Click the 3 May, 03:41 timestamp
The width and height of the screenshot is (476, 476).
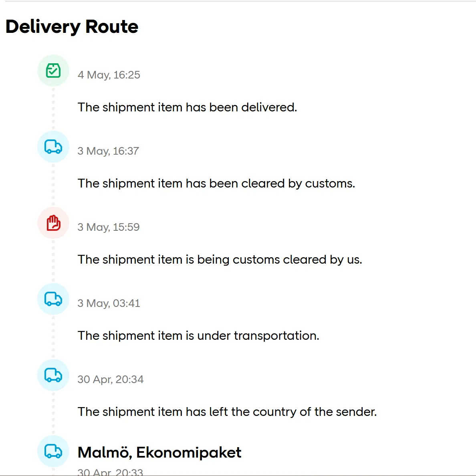(109, 303)
